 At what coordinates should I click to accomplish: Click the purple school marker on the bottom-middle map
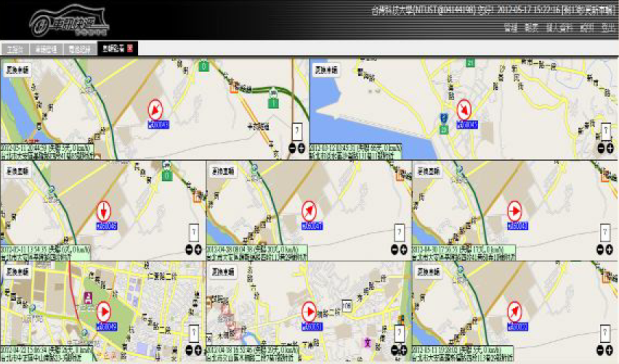pyautogui.click(x=368, y=343)
